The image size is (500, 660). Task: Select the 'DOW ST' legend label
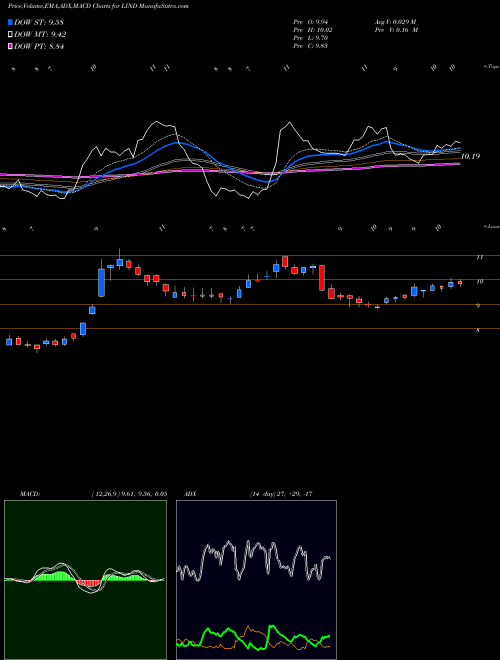click(x=39, y=22)
